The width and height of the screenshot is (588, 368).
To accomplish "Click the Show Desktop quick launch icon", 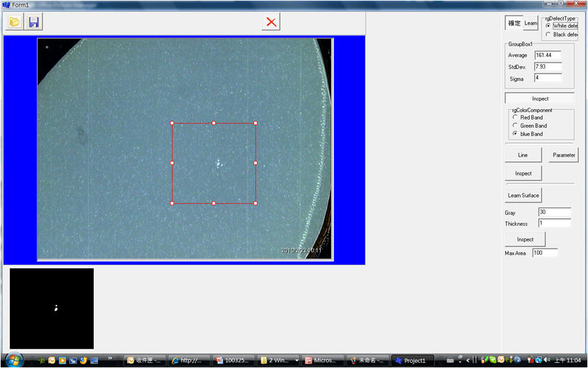I will tap(94, 360).
